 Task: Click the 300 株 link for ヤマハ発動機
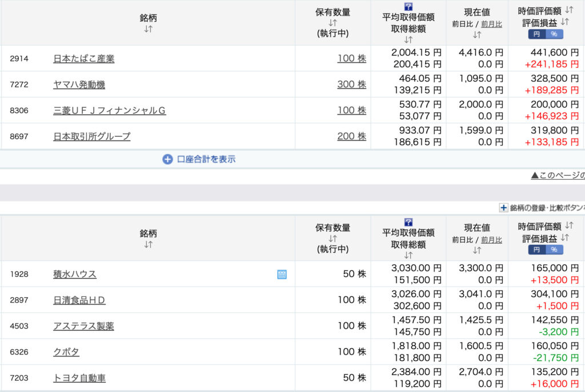tap(352, 84)
